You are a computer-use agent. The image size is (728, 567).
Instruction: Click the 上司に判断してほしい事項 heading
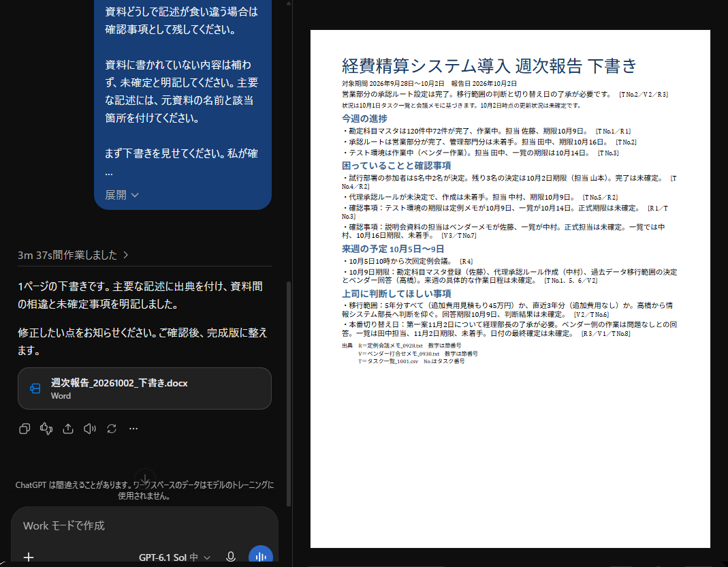[396, 293]
